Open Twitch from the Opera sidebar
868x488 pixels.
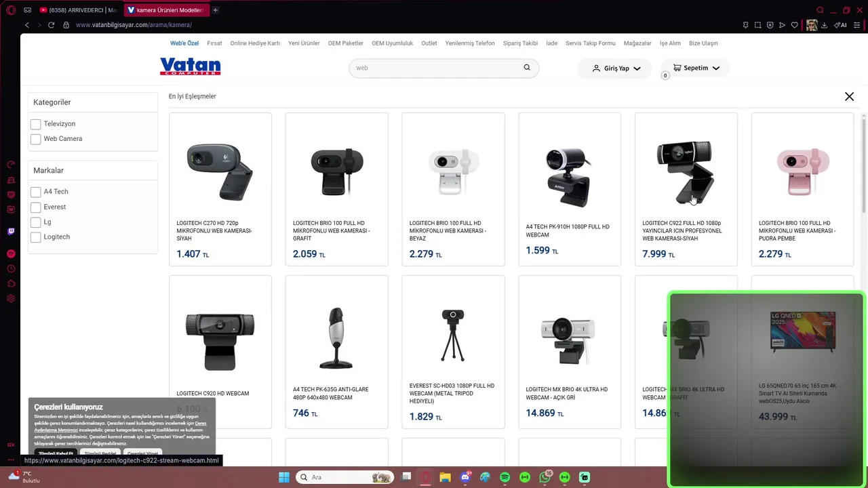[11, 231]
